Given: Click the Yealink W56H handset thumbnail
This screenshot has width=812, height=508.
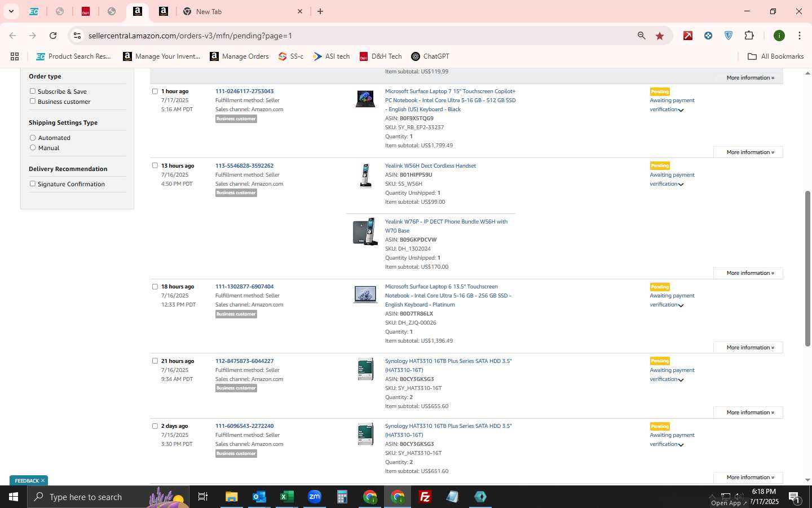Looking at the screenshot, I should pyautogui.click(x=365, y=175).
